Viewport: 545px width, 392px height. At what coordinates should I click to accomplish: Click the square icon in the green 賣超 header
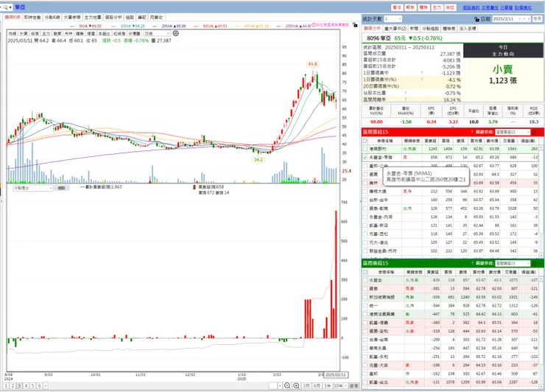click(x=534, y=263)
